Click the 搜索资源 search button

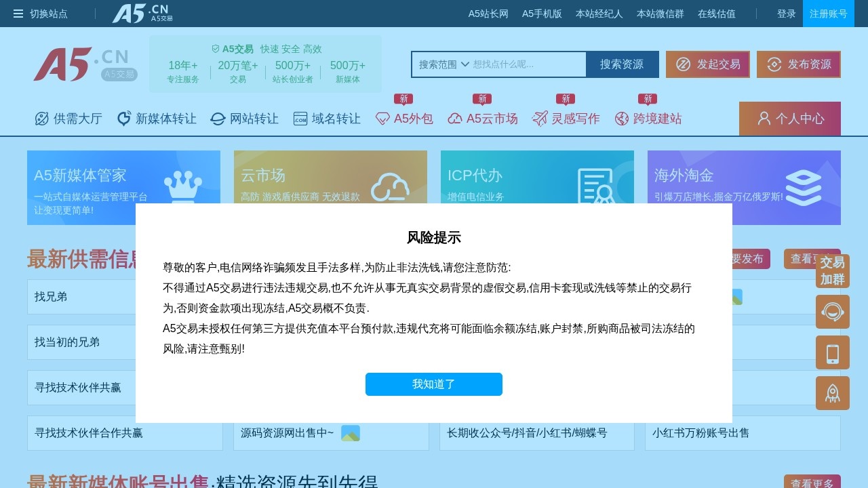tap(622, 64)
